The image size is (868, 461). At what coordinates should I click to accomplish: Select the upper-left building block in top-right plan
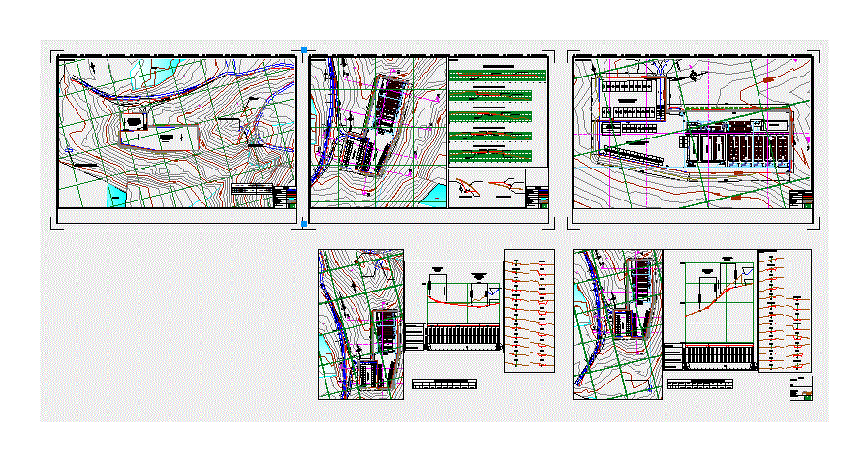coord(628,90)
